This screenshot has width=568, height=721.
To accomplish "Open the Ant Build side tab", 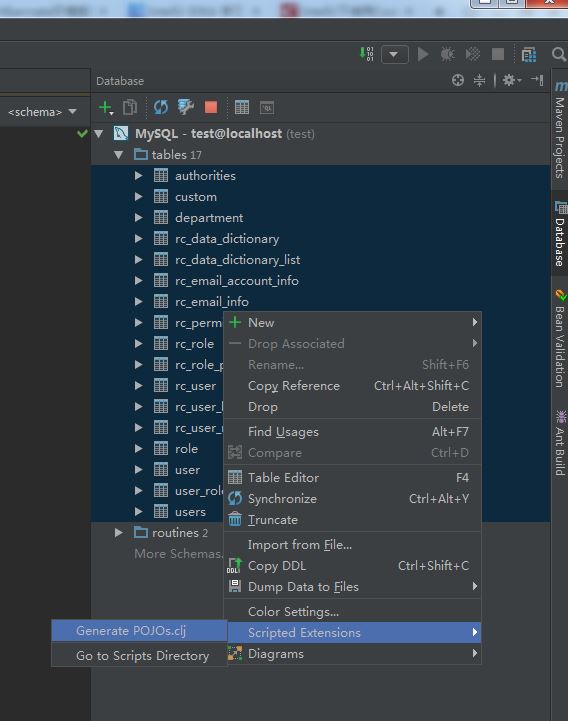I will coord(560,443).
